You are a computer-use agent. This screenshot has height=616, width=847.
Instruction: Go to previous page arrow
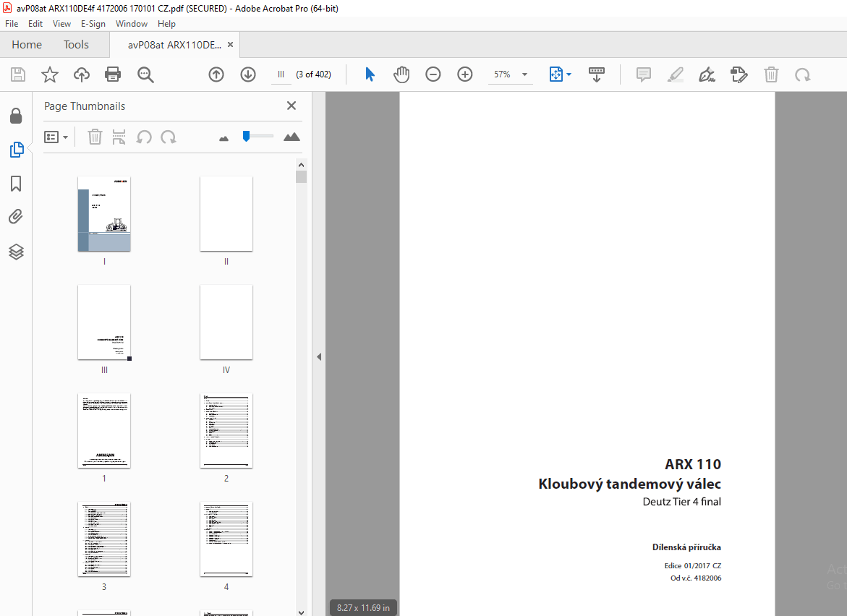point(216,74)
